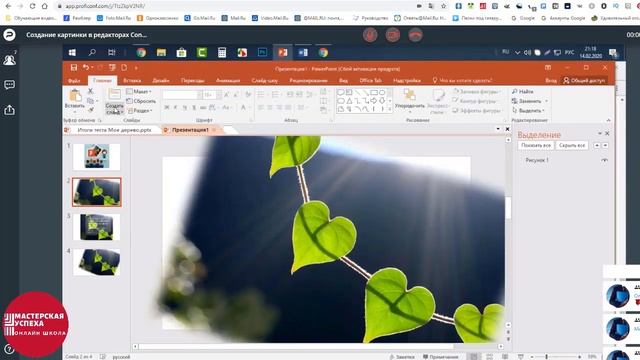Open the Animation (Анимация) ribbon tab
Screen dimensions: 640x360
pyautogui.click(x=228, y=81)
